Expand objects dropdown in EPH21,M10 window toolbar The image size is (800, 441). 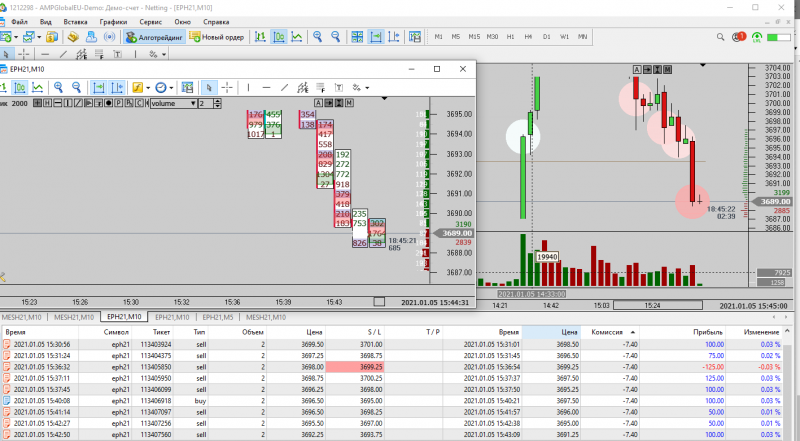tap(367, 87)
